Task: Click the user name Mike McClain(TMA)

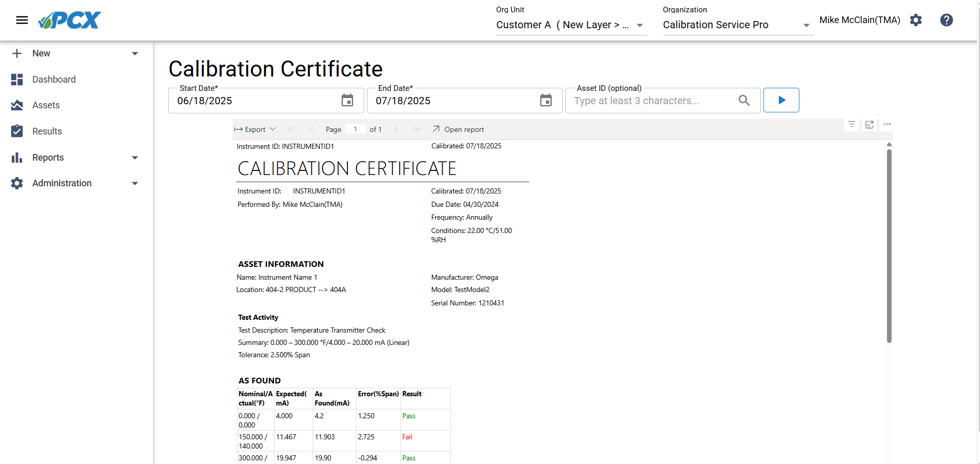Action: coord(859,20)
